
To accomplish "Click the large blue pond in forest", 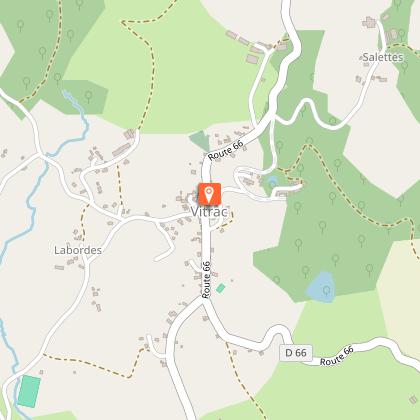I will (x=321, y=287).
